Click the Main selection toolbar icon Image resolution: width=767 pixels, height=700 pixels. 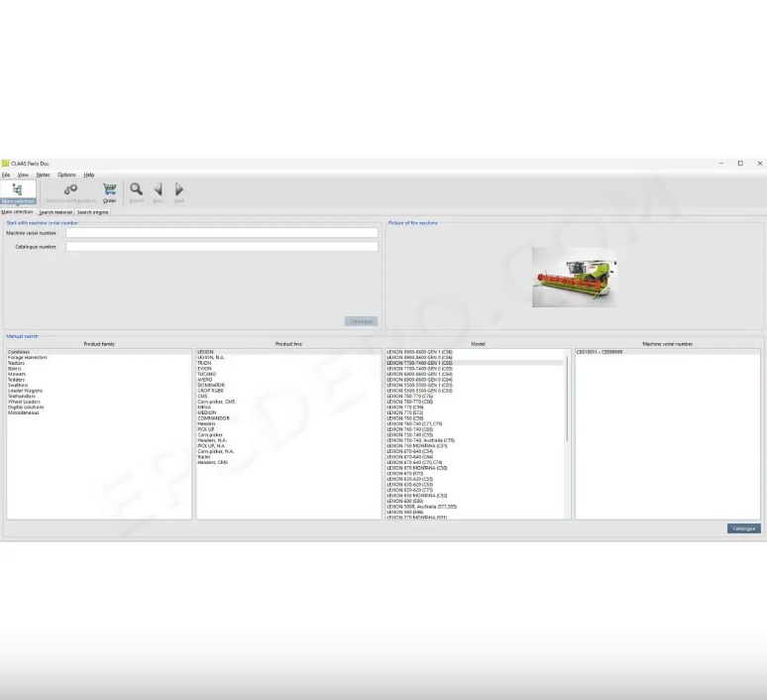[x=18, y=191]
